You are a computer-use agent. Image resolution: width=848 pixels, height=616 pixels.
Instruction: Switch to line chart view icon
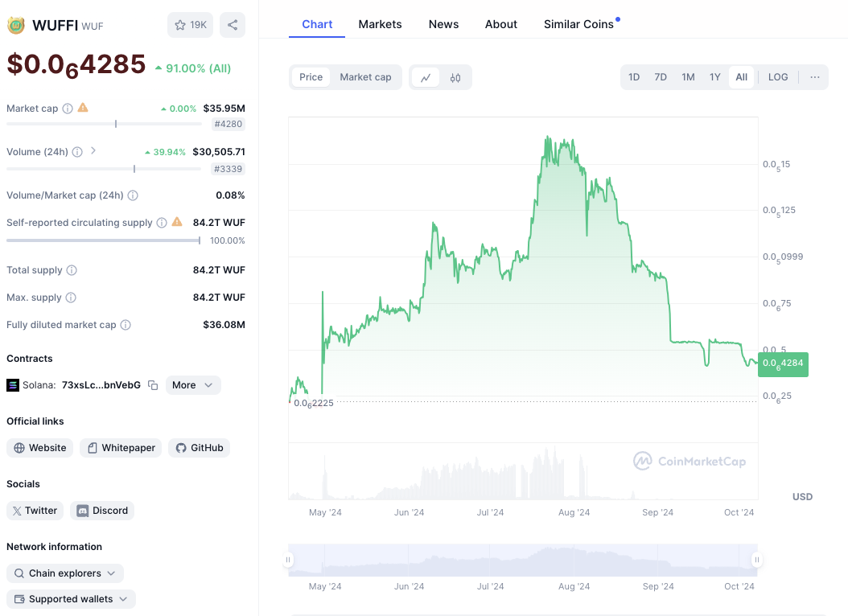426,77
